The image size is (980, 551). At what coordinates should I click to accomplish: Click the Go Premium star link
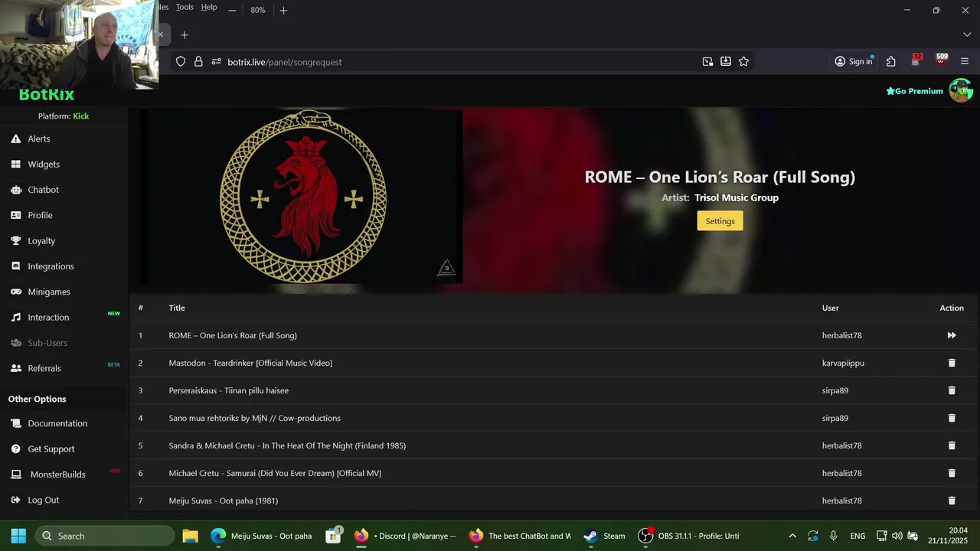[x=914, y=91]
